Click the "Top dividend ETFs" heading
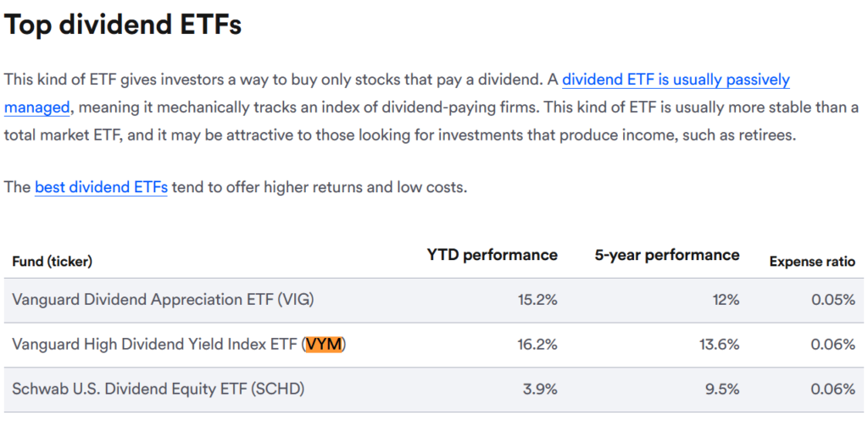 [x=123, y=25]
